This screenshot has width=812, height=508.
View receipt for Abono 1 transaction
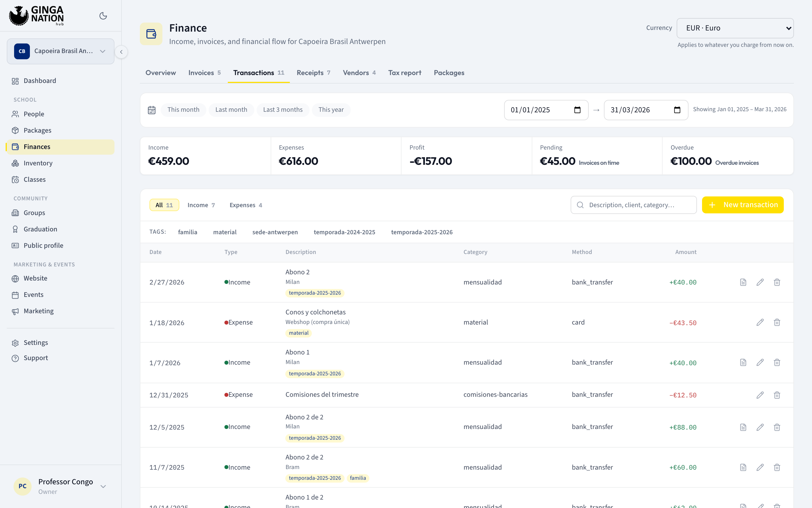pos(743,363)
